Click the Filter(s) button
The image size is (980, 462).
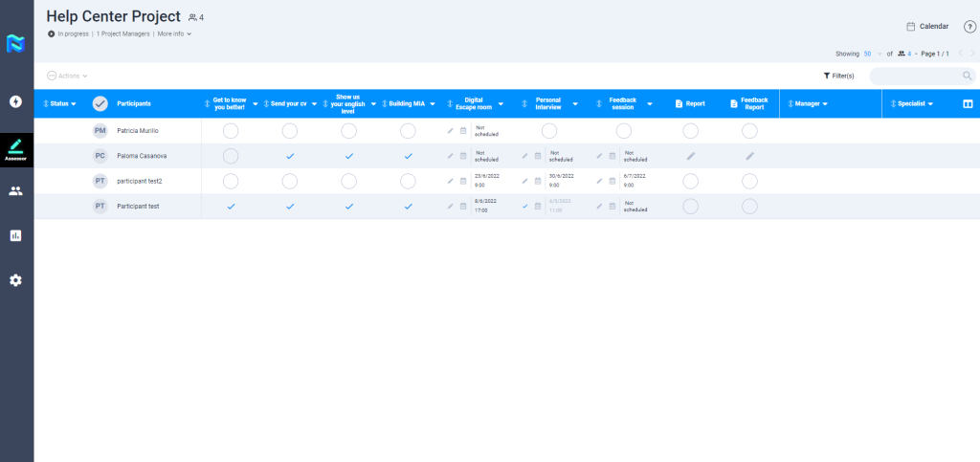(x=838, y=76)
